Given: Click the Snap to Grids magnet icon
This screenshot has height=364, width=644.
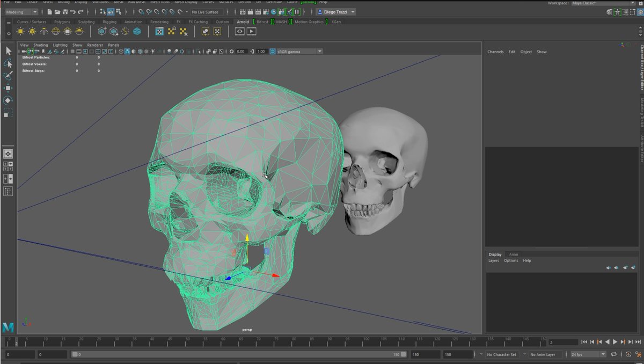Looking at the screenshot, I should coord(141,12).
